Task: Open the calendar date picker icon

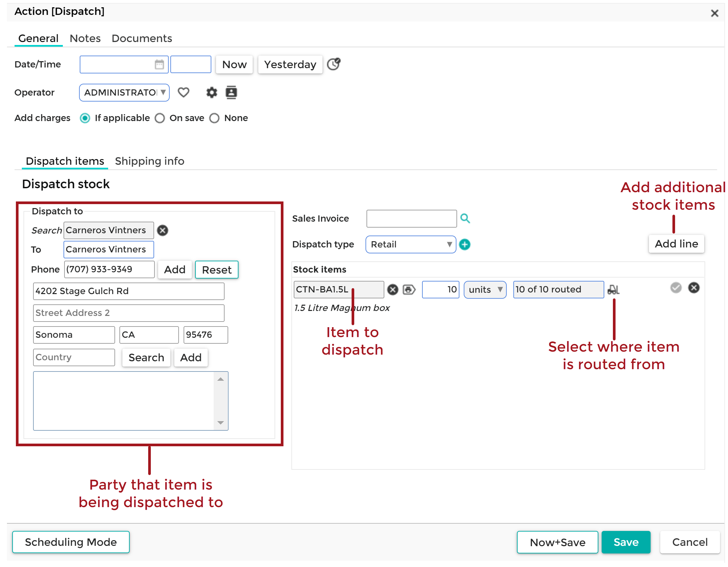Action: (159, 64)
